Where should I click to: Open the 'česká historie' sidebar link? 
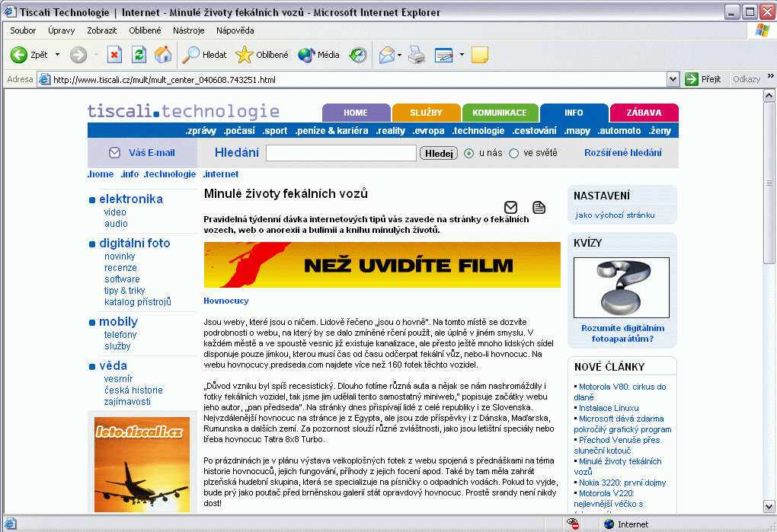coord(133,390)
